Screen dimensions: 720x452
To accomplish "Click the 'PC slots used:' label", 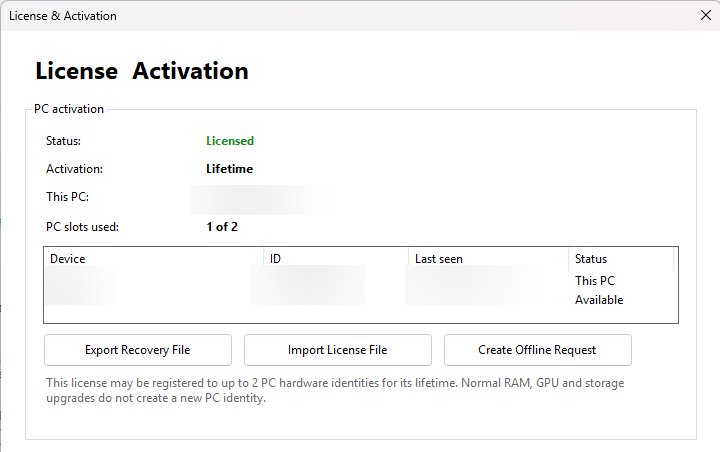I will (83, 227).
